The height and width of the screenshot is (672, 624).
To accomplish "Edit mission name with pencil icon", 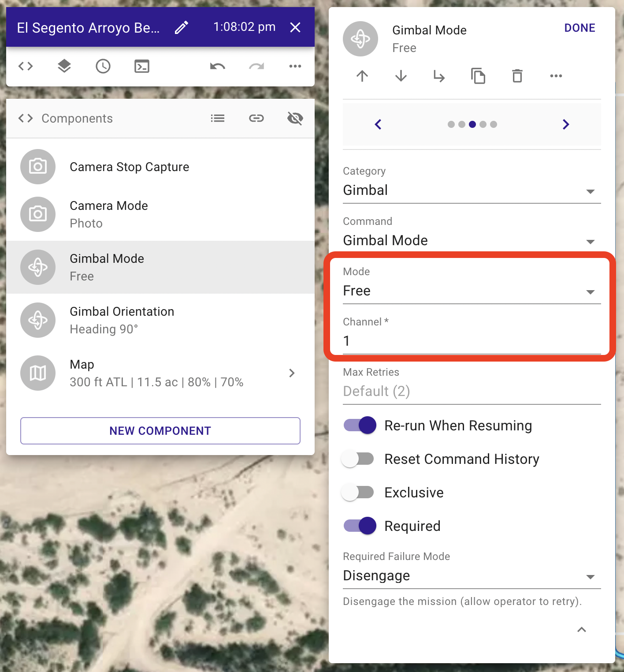I will [x=181, y=27].
